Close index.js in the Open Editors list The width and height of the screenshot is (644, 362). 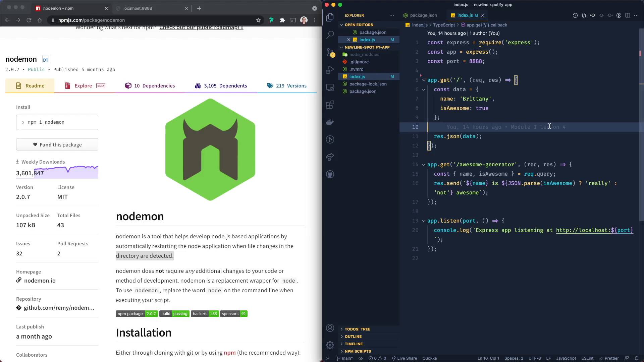(x=349, y=40)
